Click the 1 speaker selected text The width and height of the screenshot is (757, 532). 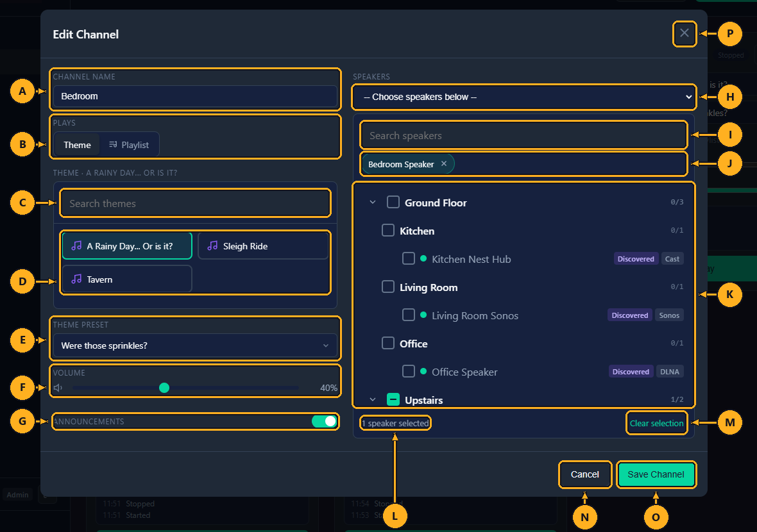[x=395, y=423]
